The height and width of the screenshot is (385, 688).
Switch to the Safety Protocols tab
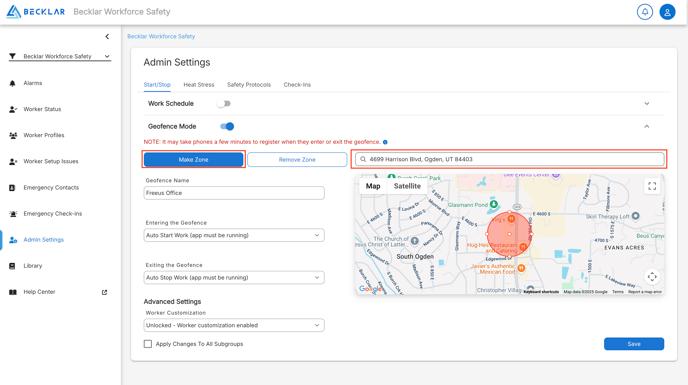point(249,85)
